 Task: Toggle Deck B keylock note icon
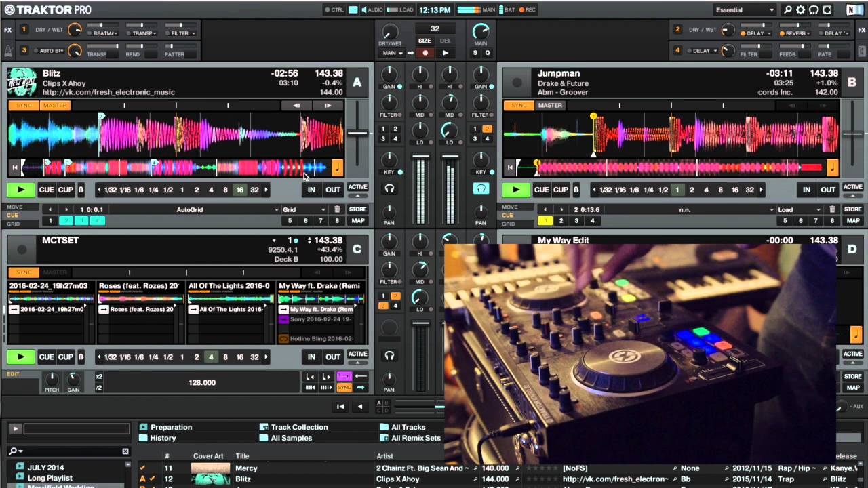[x=832, y=167]
